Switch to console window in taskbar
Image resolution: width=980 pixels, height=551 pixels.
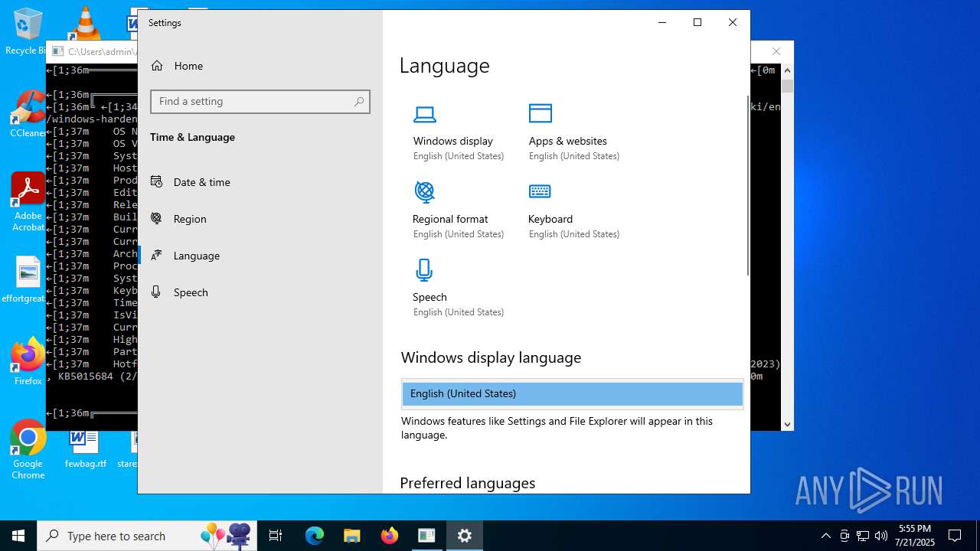426,536
